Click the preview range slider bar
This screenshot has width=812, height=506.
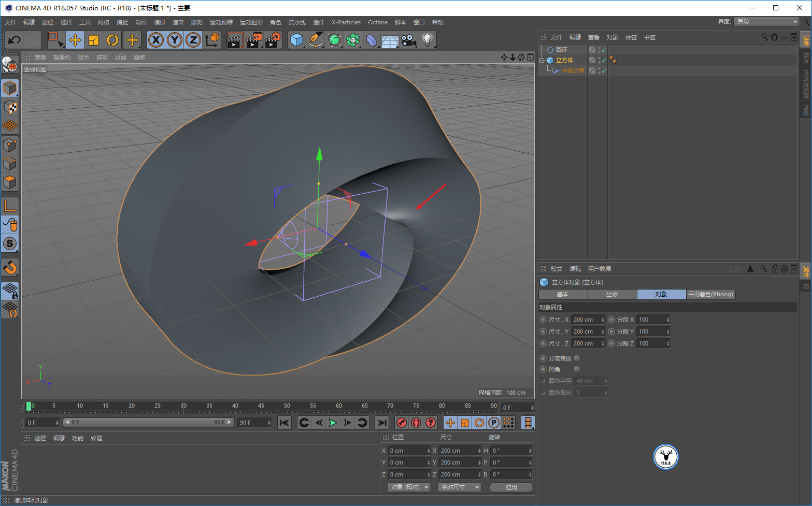click(149, 423)
